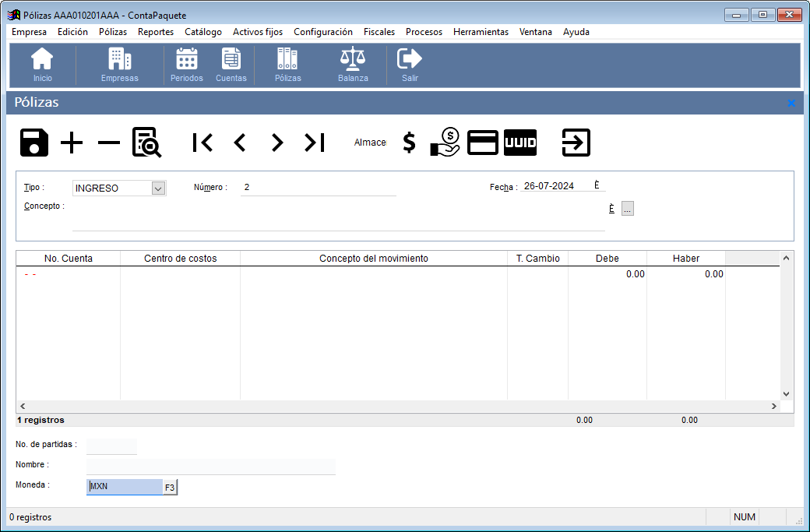810x532 pixels.
Task: Open Procesos menu
Action: (x=424, y=32)
